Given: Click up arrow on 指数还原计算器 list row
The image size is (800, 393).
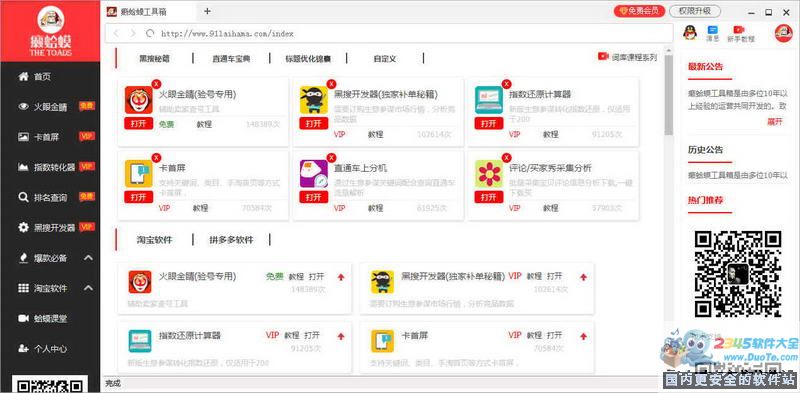Looking at the screenshot, I should [341, 336].
